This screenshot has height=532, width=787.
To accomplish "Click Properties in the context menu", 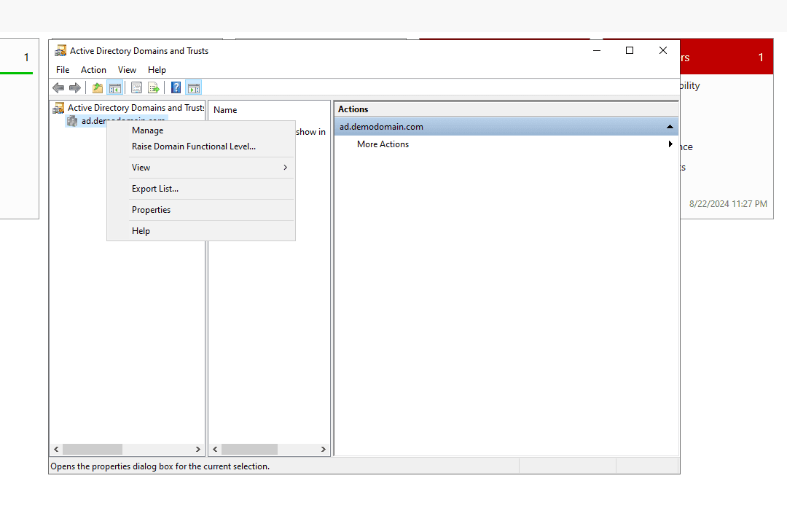I will 151,210.
